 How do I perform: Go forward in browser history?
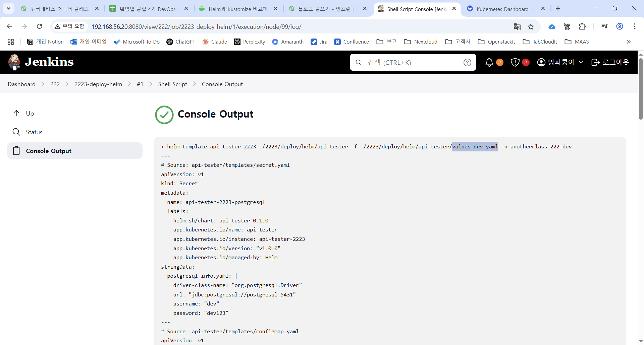[x=24, y=26]
